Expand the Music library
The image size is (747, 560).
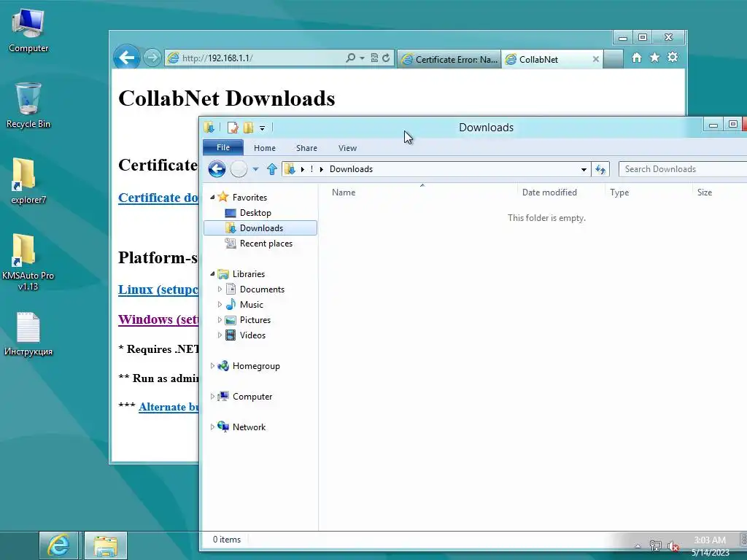(220, 304)
